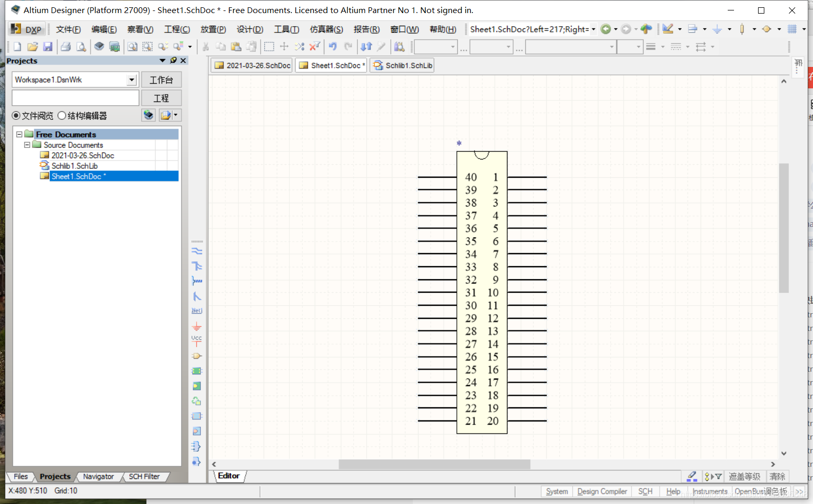Open the Projects panel options arrow
The width and height of the screenshot is (813, 504).
point(163,60)
